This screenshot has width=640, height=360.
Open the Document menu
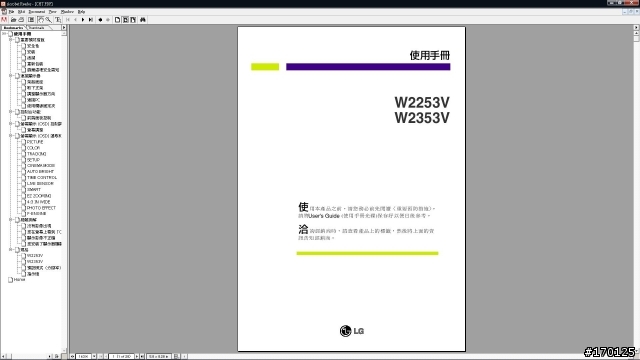click(x=37, y=12)
